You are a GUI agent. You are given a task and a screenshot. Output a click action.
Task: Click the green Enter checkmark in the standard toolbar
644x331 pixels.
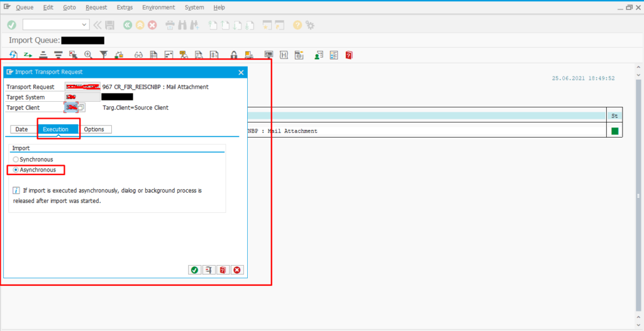11,25
